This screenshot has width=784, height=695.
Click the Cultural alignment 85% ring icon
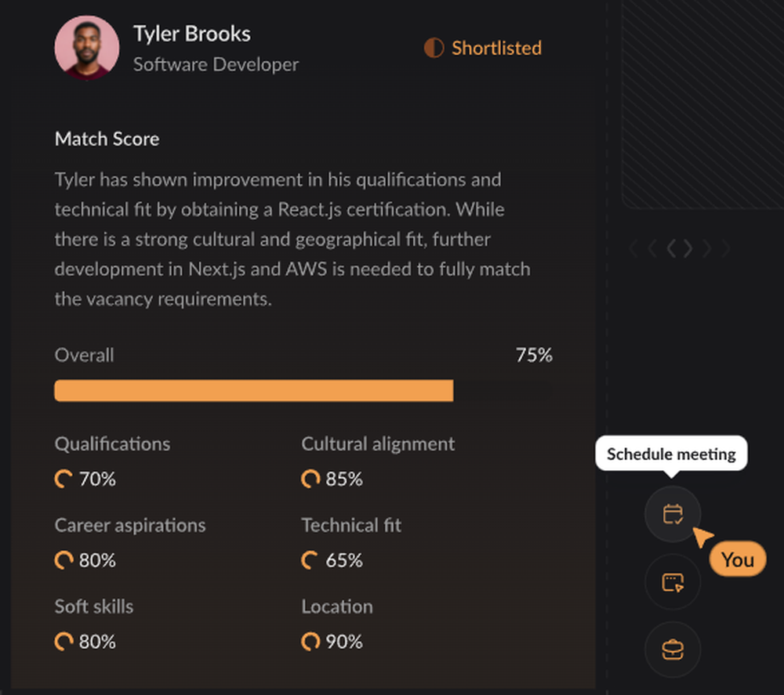310,479
